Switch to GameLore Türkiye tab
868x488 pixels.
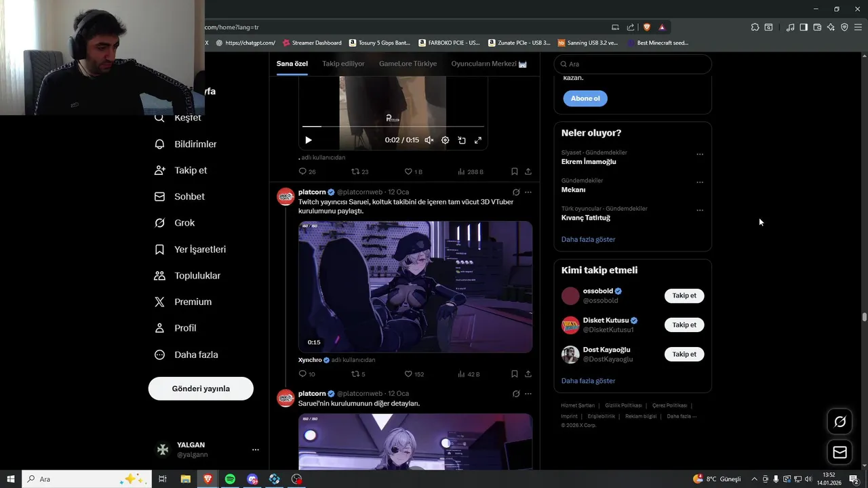[x=408, y=64]
